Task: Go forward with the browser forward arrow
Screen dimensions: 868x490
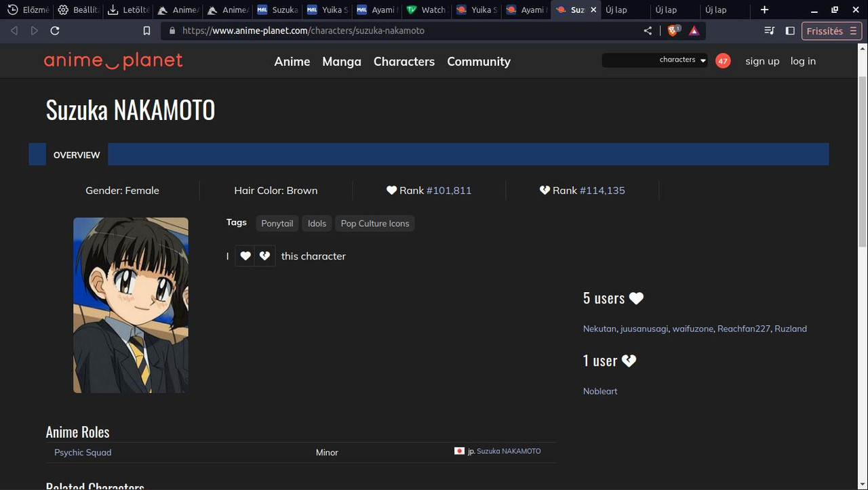Action: pos(35,30)
